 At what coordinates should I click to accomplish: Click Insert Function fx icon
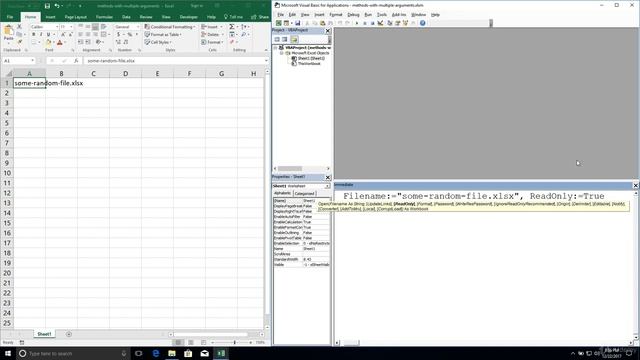76,61
